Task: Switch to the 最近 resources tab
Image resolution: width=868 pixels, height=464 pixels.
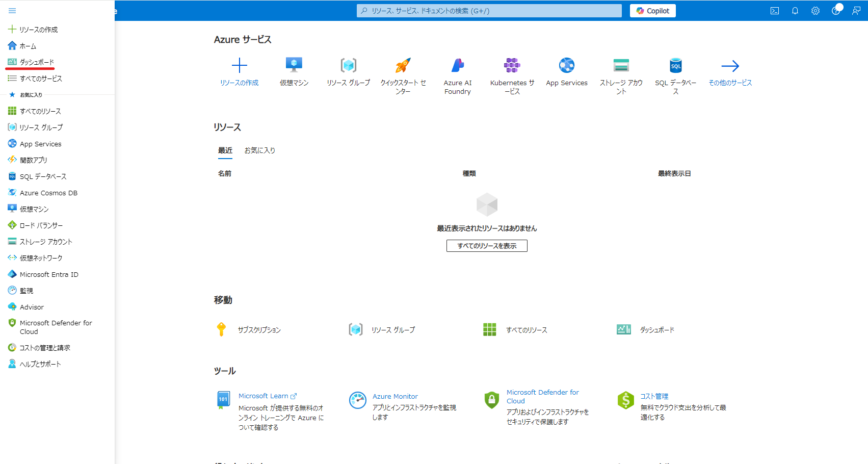Action: pos(225,150)
